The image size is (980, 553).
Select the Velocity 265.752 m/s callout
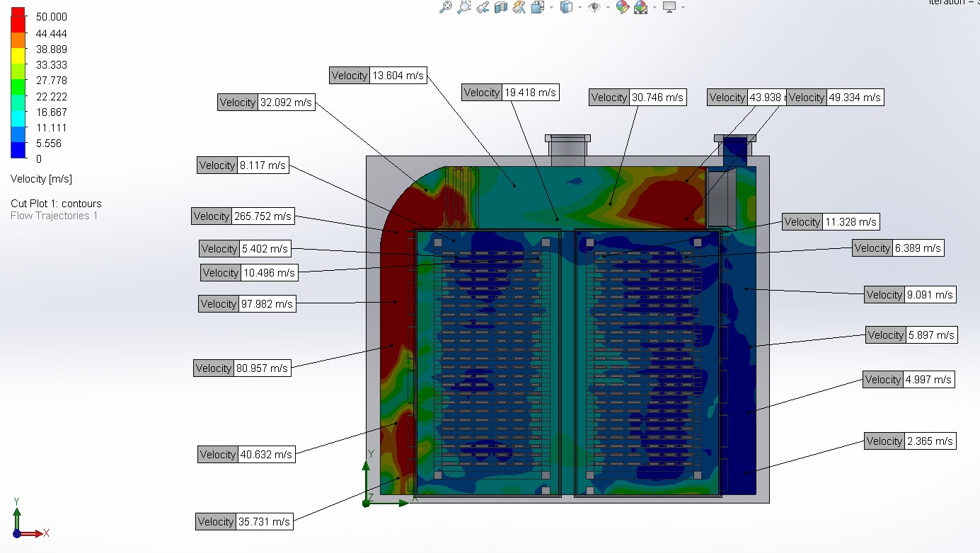pos(242,216)
